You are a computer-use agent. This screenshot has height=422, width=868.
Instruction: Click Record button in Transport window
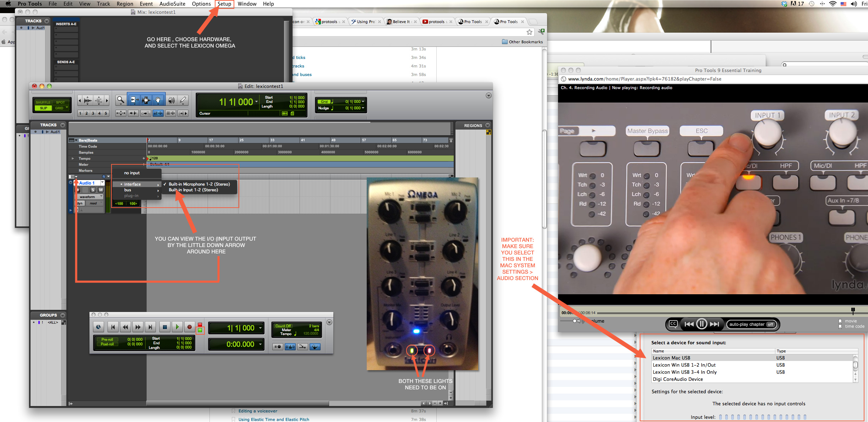(190, 327)
